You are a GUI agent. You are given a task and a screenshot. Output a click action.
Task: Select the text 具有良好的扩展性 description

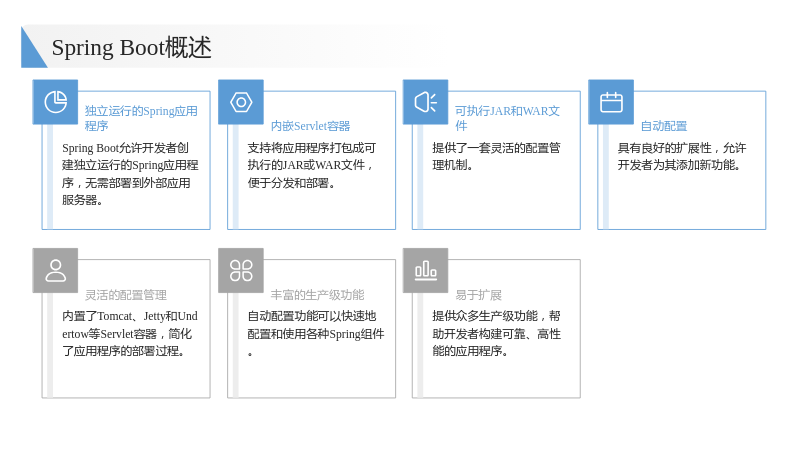point(682,157)
